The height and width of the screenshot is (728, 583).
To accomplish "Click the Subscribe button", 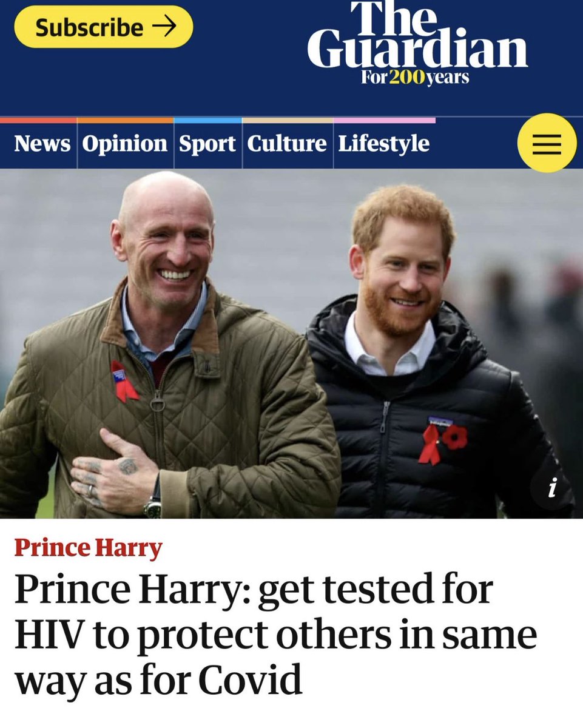I will (104, 27).
